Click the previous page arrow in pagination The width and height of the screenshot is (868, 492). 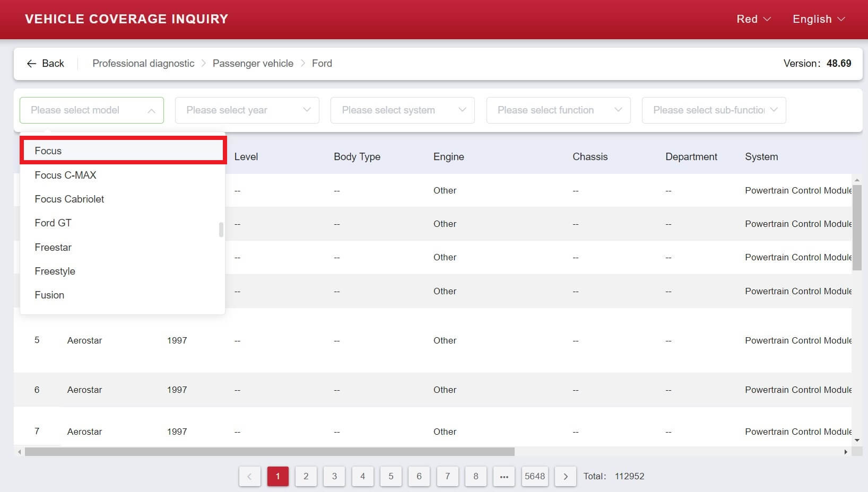[x=249, y=476]
